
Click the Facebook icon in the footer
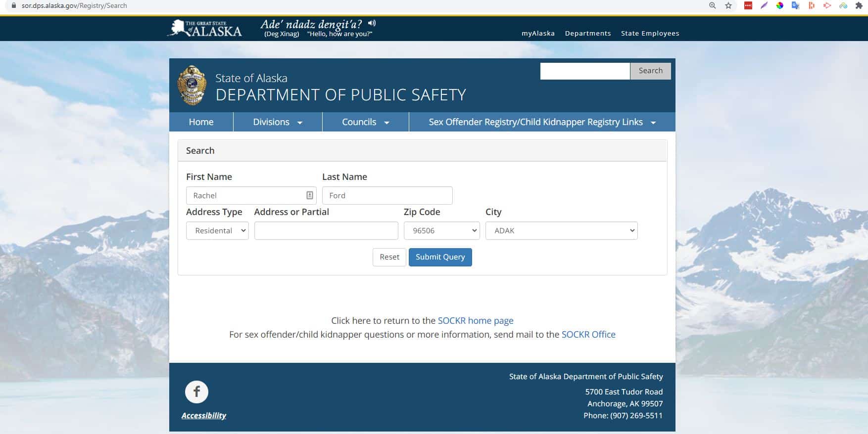[x=196, y=392]
